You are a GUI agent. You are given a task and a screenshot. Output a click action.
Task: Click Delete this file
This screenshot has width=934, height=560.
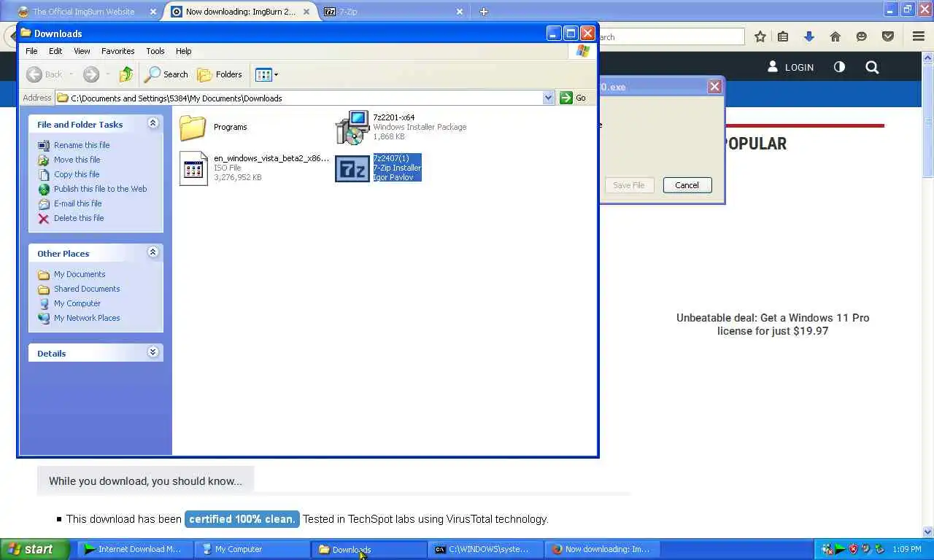(79, 218)
